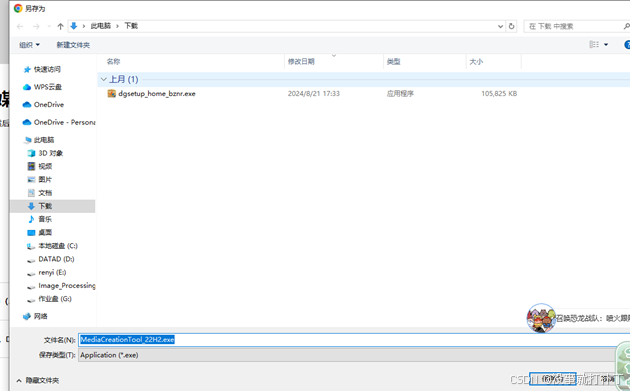
Task: Click the 保存 button
Action: (x=552, y=379)
